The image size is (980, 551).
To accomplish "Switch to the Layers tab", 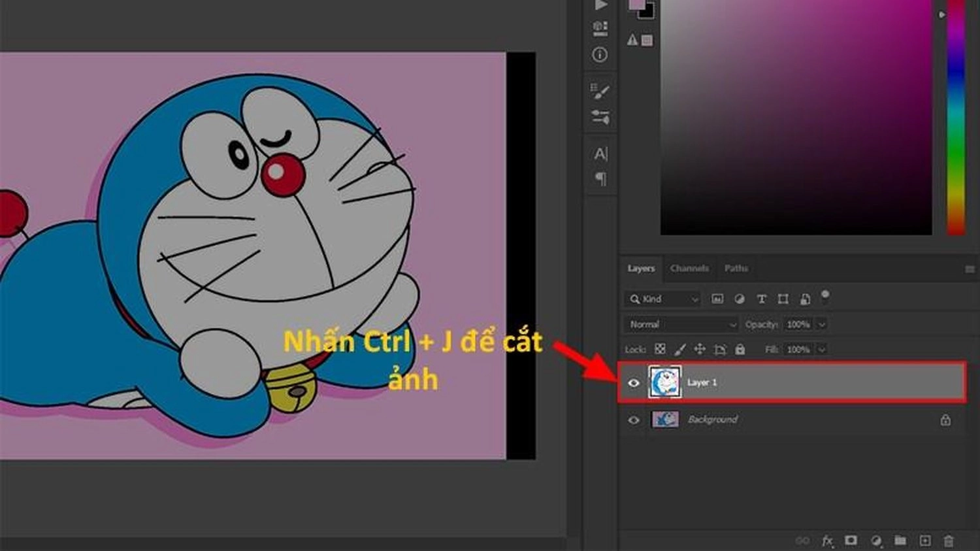I will (x=641, y=269).
